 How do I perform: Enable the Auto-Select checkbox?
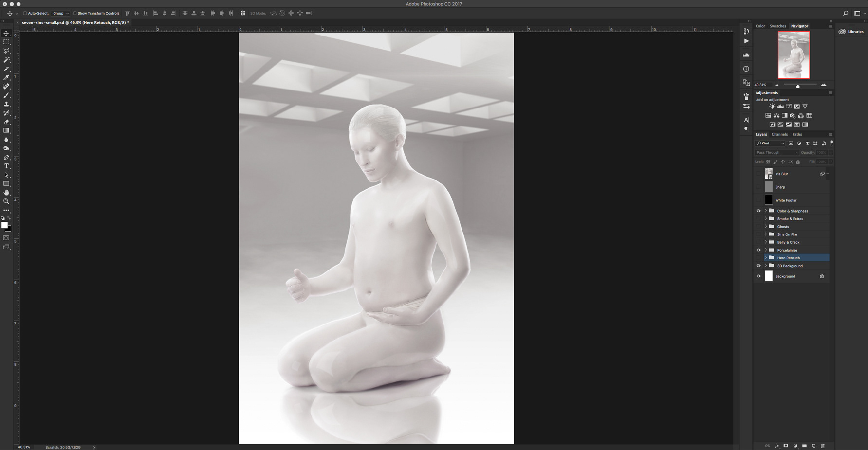25,13
